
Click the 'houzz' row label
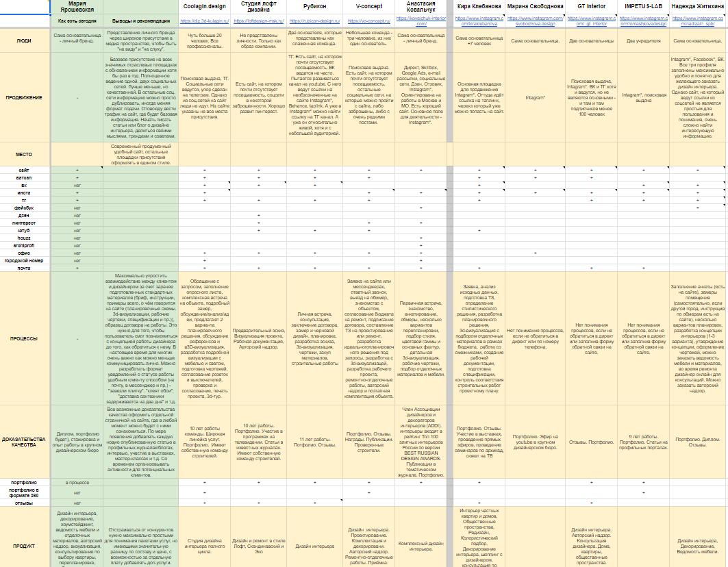tap(24, 238)
